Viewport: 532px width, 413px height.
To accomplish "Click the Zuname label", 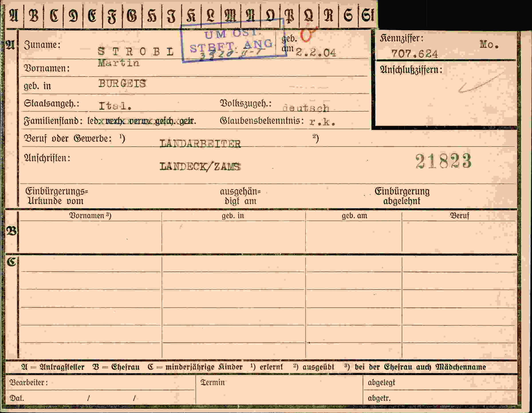I will [42, 45].
